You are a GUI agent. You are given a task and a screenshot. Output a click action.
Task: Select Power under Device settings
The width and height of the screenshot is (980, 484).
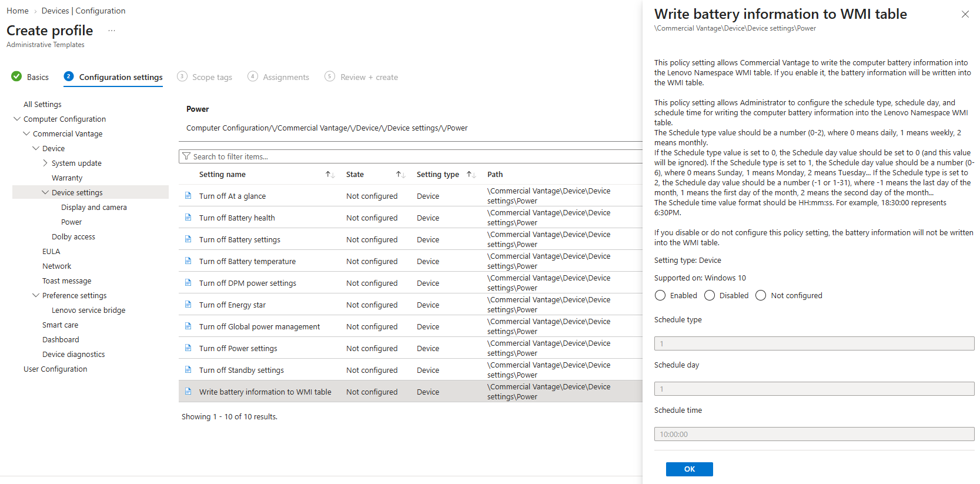[71, 222]
